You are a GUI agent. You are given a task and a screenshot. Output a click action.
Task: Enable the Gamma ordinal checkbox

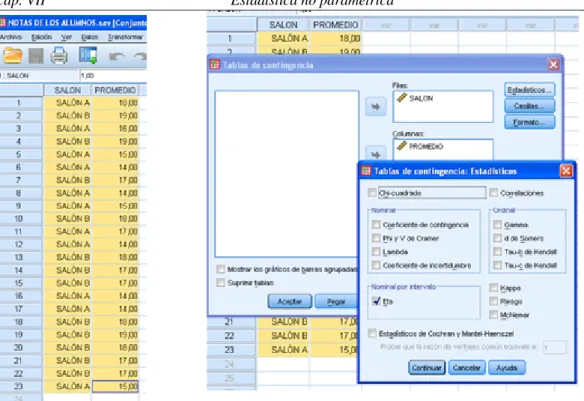tap(497, 225)
